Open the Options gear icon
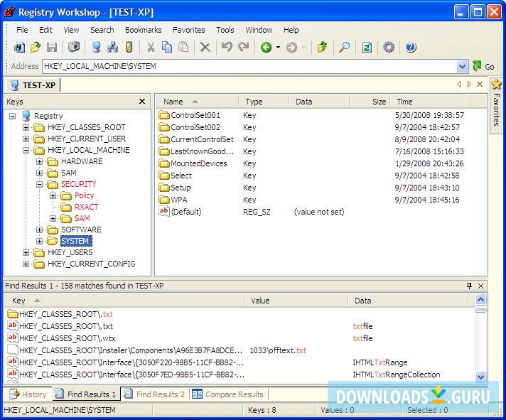The image size is (506, 420). tap(389, 48)
